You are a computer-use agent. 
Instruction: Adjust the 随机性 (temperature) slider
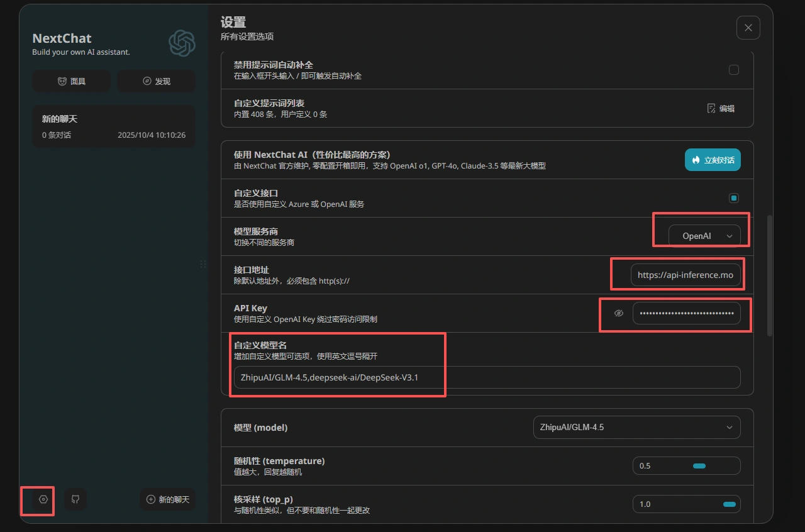(x=699, y=466)
